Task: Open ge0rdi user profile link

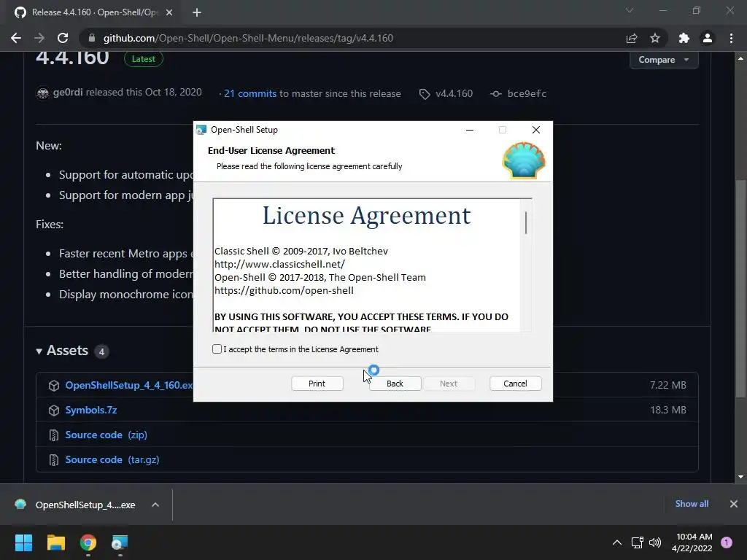Action: [x=68, y=92]
